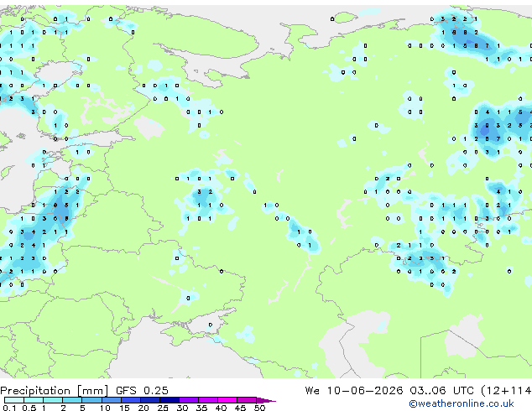Click the purple arrow ending the color scale
532x411 pixels.
(x=266, y=400)
